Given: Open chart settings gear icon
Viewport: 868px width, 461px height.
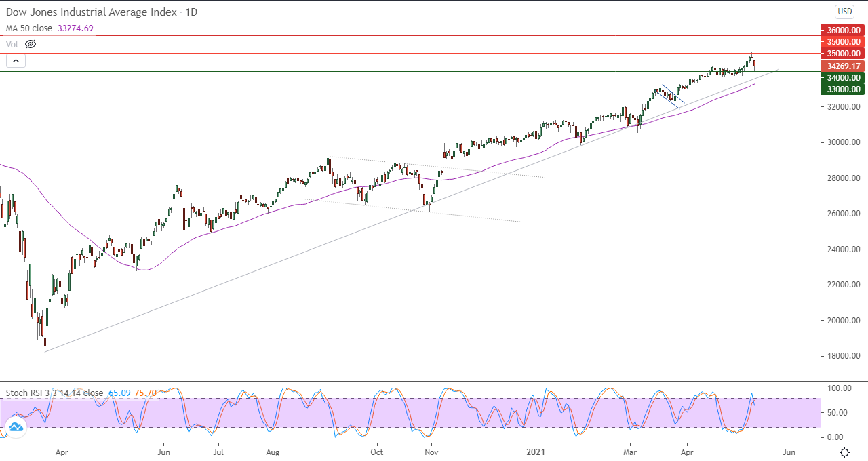Looking at the screenshot, I should click(x=845, y=452).
